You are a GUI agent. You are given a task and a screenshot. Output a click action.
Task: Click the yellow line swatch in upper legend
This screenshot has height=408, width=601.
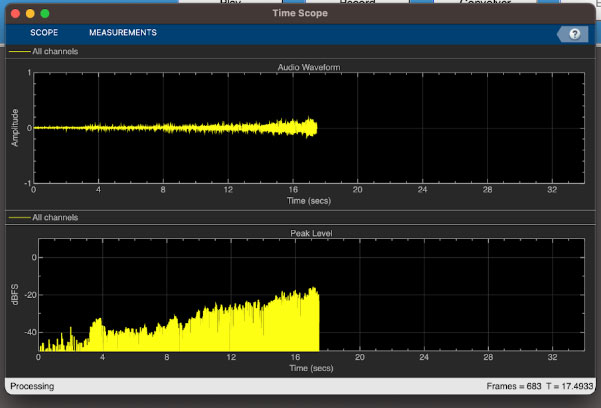pos(18,52)
